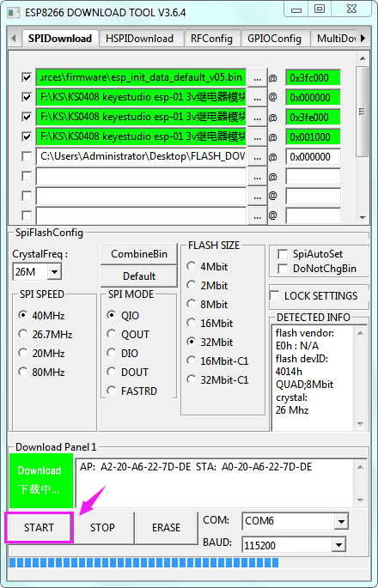Toggle the LOCK SETTINGS checkbox
The width and height of the screenshot is (378, 588).
[275, 296]
